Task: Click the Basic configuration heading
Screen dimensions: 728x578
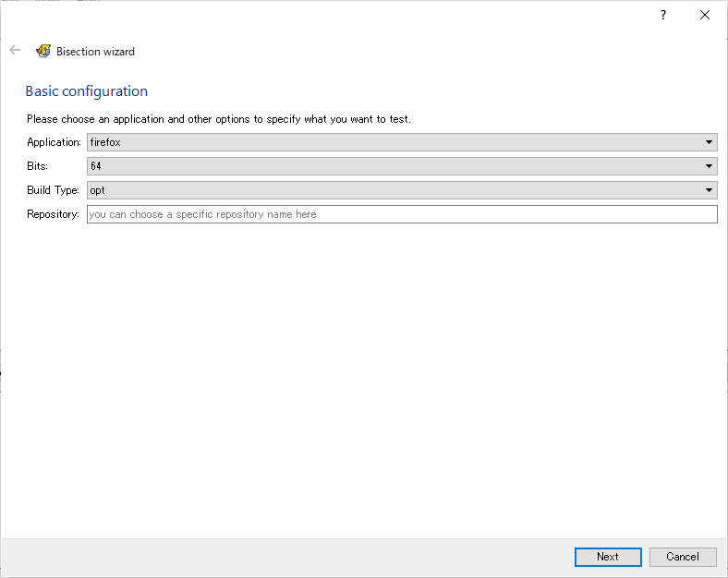Action: [x=86, y=91]
